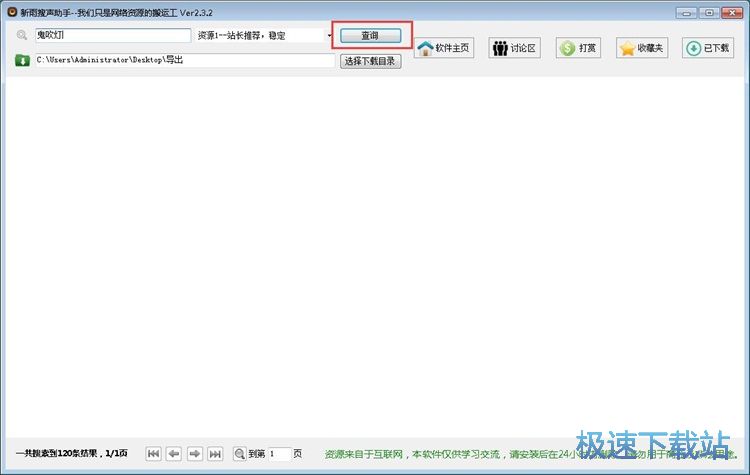Click the green download folder icon
Viewport: 750px width, 475px height.
click(22, 60)
